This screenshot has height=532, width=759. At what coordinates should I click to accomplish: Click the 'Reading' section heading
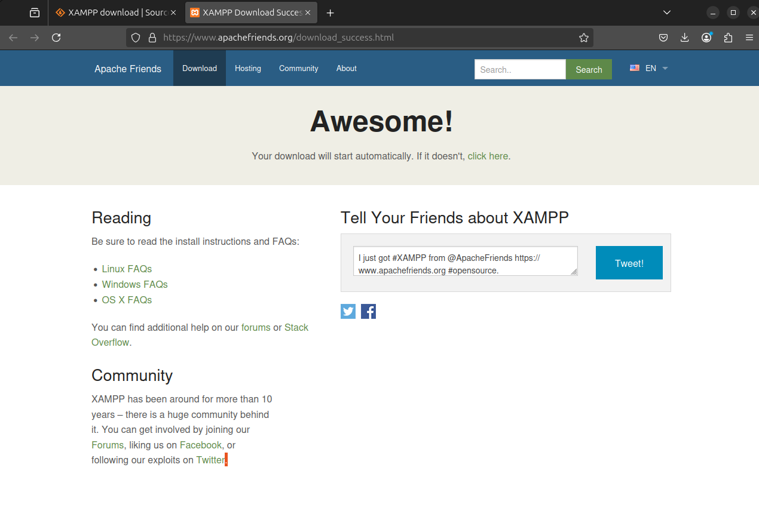(121, 217)
